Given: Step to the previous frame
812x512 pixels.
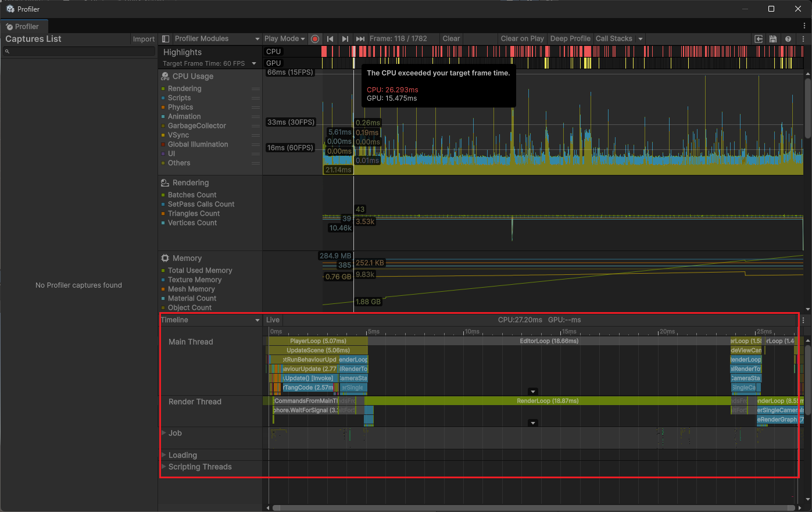Looking at the screenshot, I should (x=330, y=39).
